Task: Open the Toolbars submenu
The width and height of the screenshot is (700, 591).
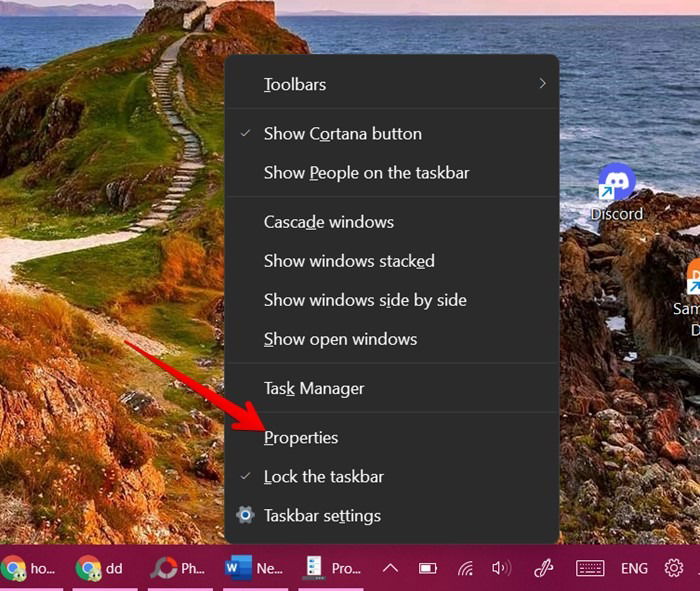Action: point(392,84)
